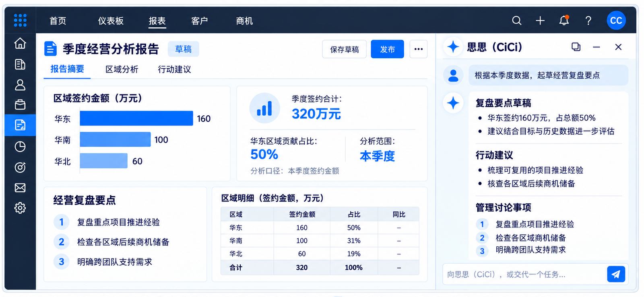Click the 保存草稿 button
The width and height of the screenshot is (644, 297).
pyautogui.click(x=344, y=49)
